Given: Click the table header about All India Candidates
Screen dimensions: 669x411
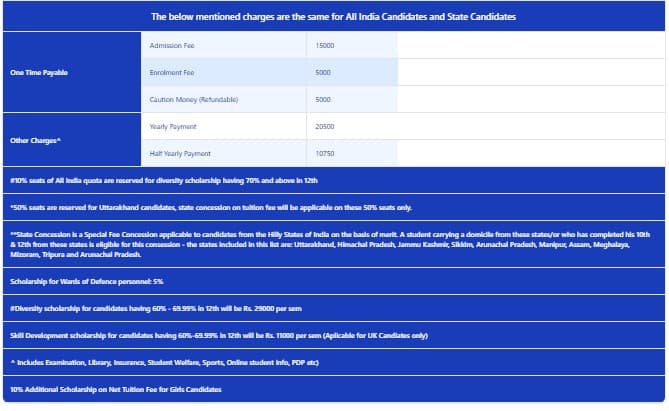Looking at the screenshot, I should point(334,17).
